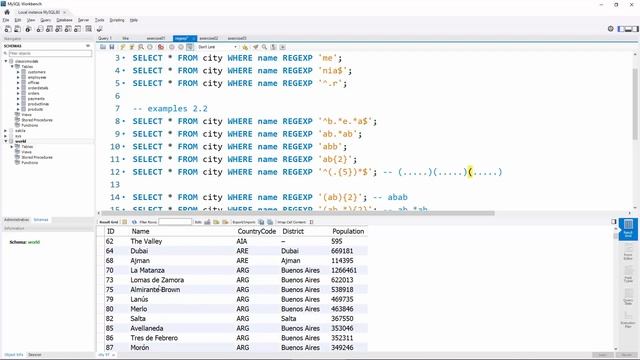The width and height of the screenshot is (640, 360).
Task: Rollback transaction icon in editor toolbar
Action: click(181, 47)
